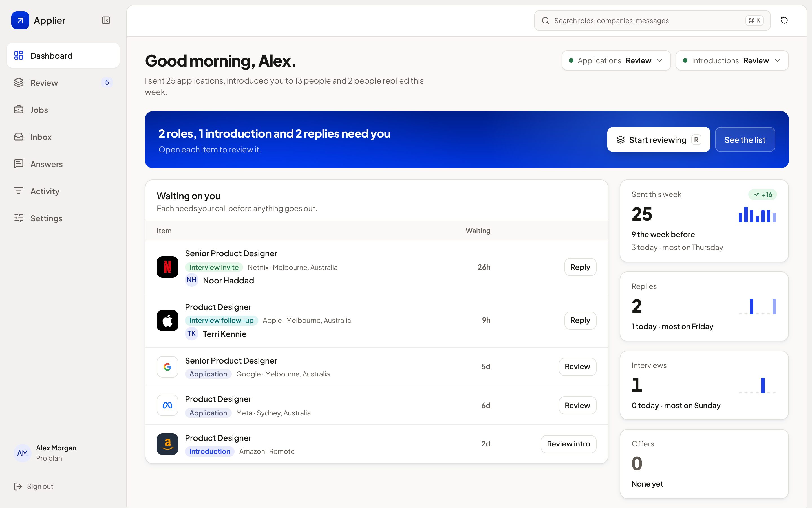Viewport: 812px width, 508px height.
Task: Click the Introduction tag on Amazon row
Action: point(209,451)
